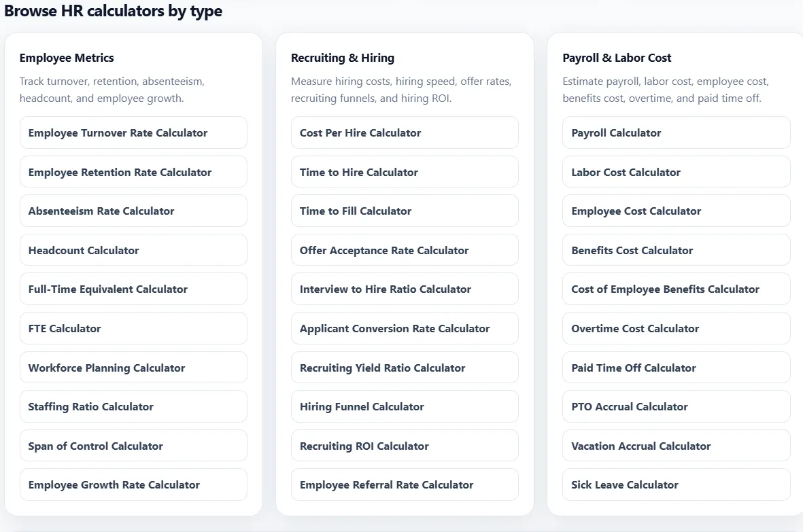This screenshot has width=803, height=532.
Task: Open Time to Fill Calculator
Action: (x=405, y=211)
